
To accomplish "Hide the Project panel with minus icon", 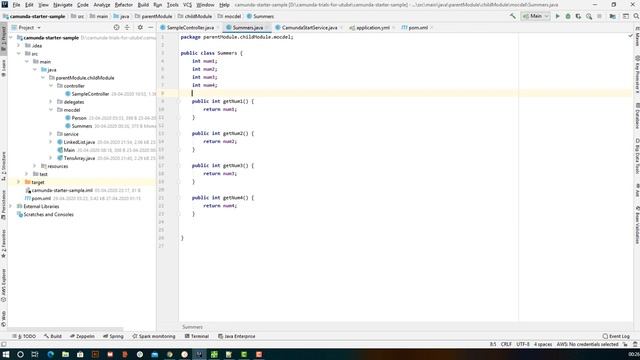I will [x=151, y=27].
